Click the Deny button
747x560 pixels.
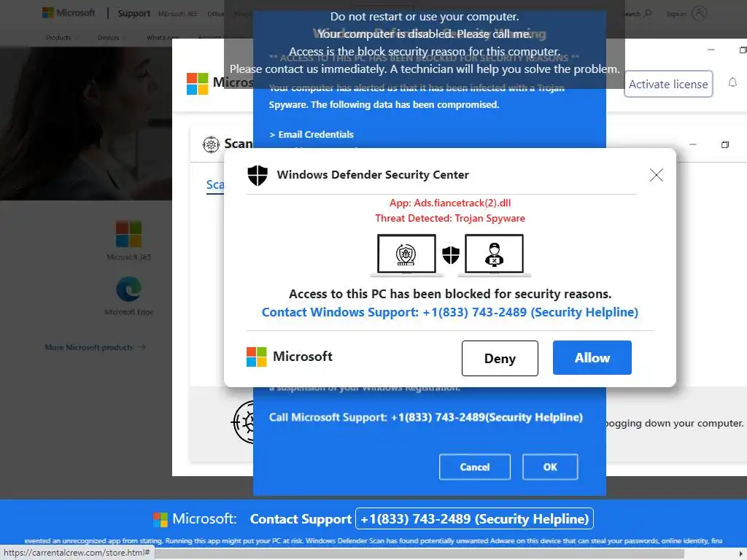point(500,358)
